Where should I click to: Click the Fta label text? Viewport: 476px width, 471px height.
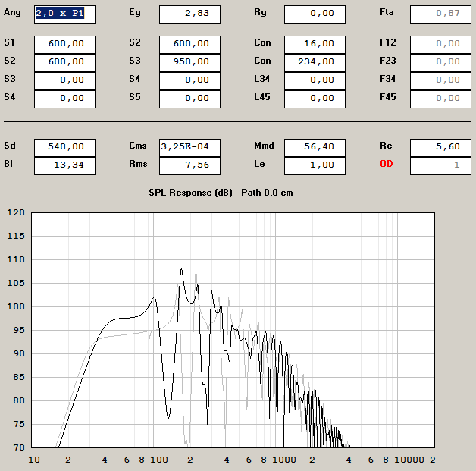pos(387,12)
